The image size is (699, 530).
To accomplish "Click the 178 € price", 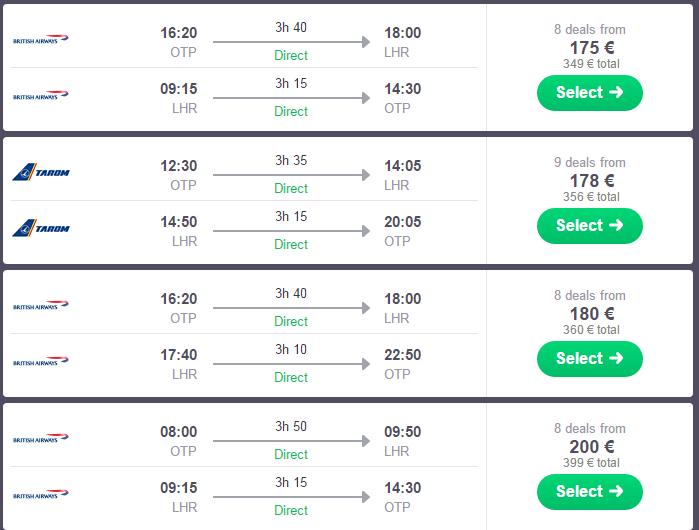I will (590, 180).
